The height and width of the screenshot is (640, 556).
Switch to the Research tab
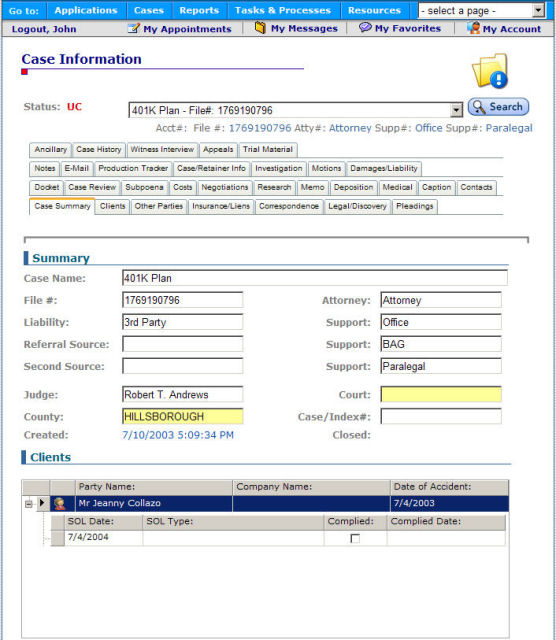[274, 187]
